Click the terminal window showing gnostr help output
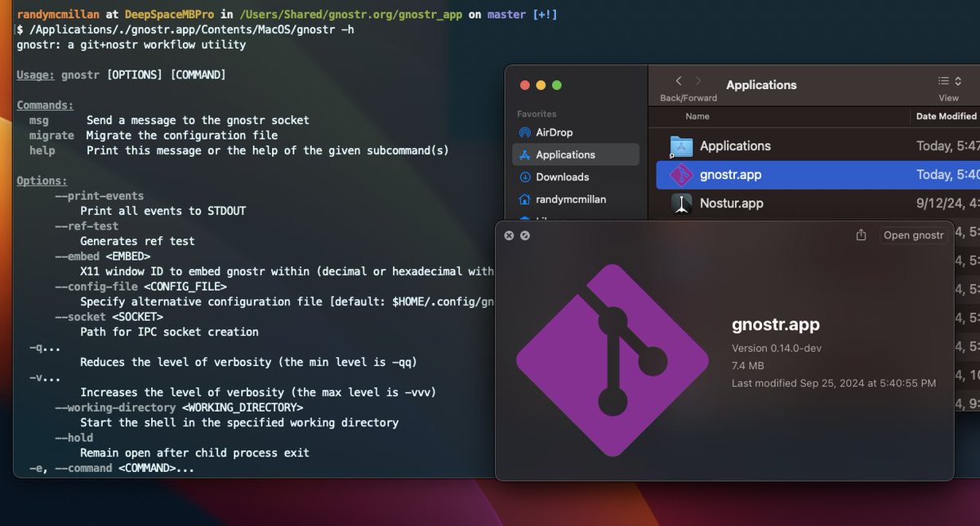Viewport: 980px width, 526px height. coord(245,327)
